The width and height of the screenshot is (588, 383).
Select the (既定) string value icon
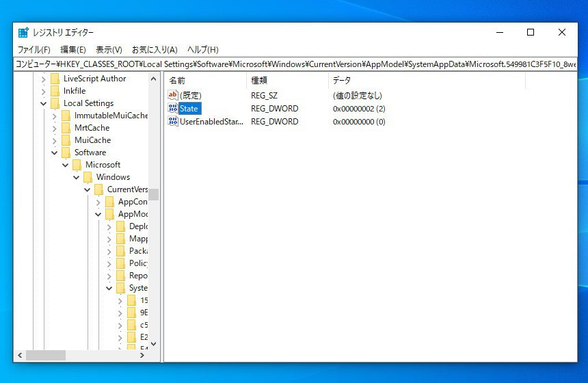pyautogui.click(x=172, y=95)
